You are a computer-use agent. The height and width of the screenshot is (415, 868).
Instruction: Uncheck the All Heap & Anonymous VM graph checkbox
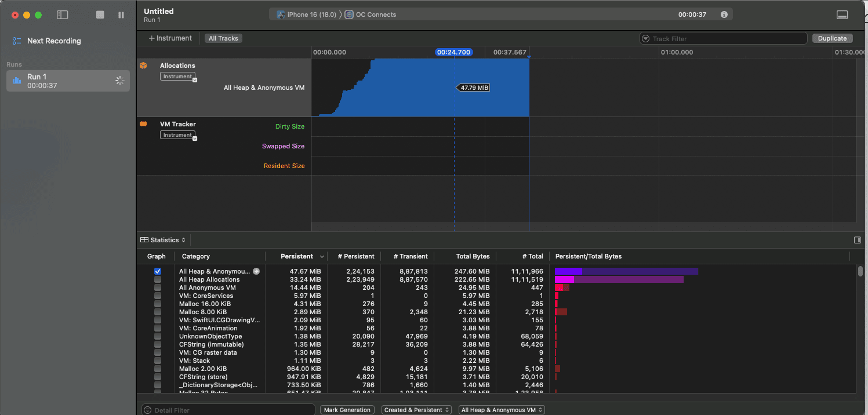(157, 271)
